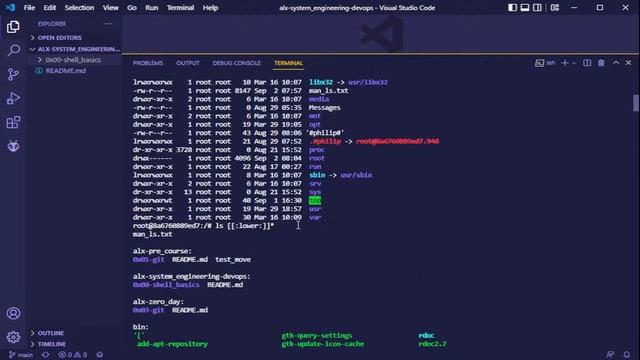Screen dimensions: 640x360
Task: Click 'man_ls.txt' output below the command
Action: point(152,234)
